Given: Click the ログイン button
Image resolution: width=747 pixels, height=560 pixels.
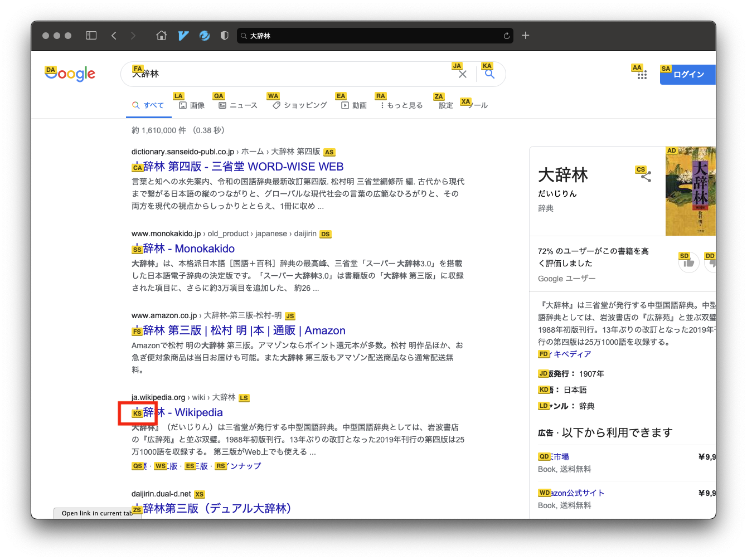Looking at the screenshot, I should tap(688, 75).
